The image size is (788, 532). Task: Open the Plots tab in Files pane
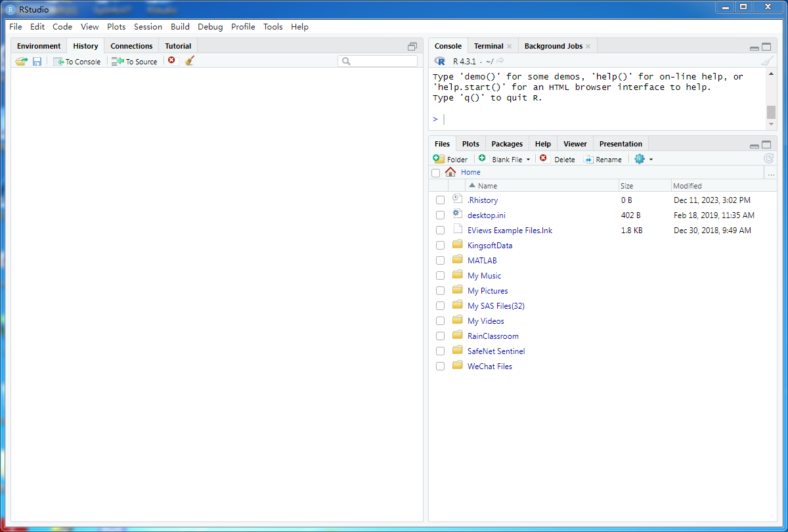tap(470, 144)
